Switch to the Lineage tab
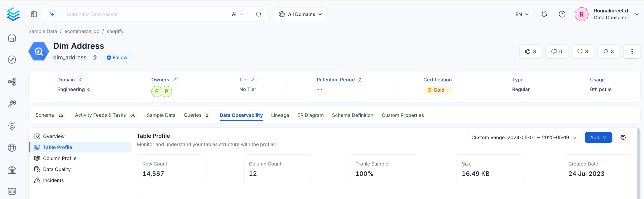This screenshot has width=644, height=199. tap(280, 115)
